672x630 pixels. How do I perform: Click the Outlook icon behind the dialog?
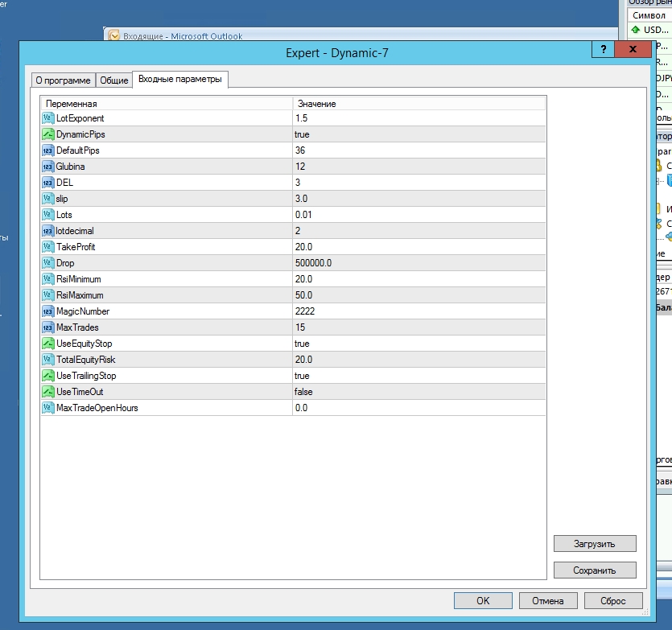(x=114, y=36)
